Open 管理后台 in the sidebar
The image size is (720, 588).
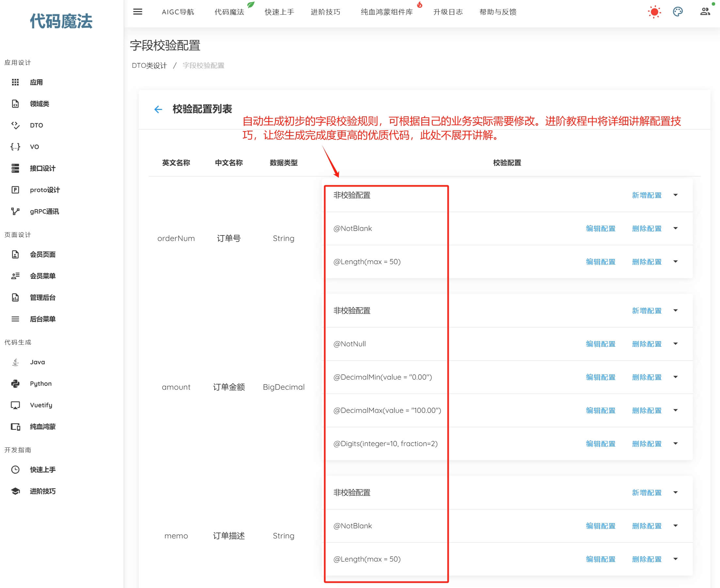pyautogui.click(x=42, y=297)
